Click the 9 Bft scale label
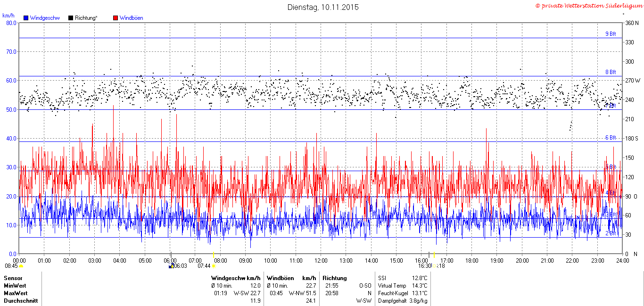 point(611,34)
